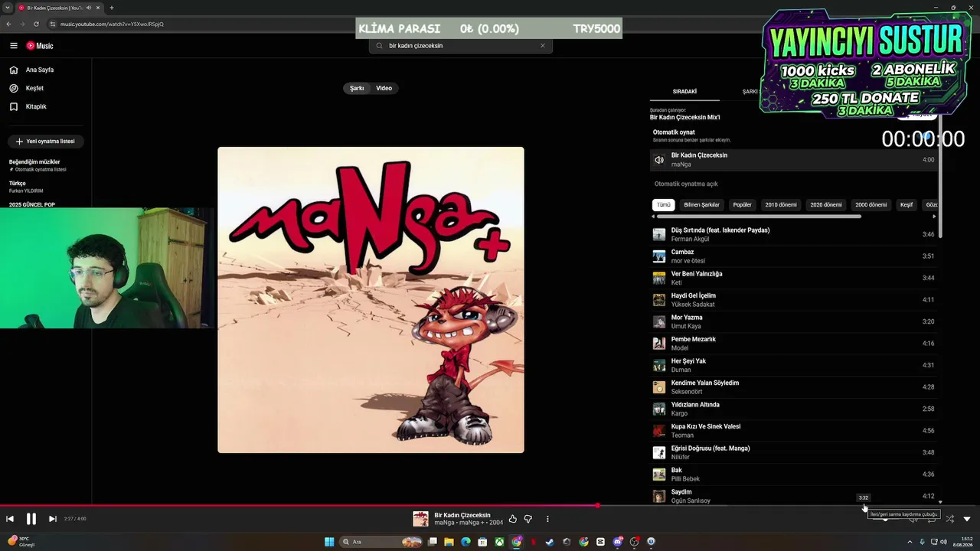Open the Windows Start menu
Viewport: 980px width, 551px height.
329,542
